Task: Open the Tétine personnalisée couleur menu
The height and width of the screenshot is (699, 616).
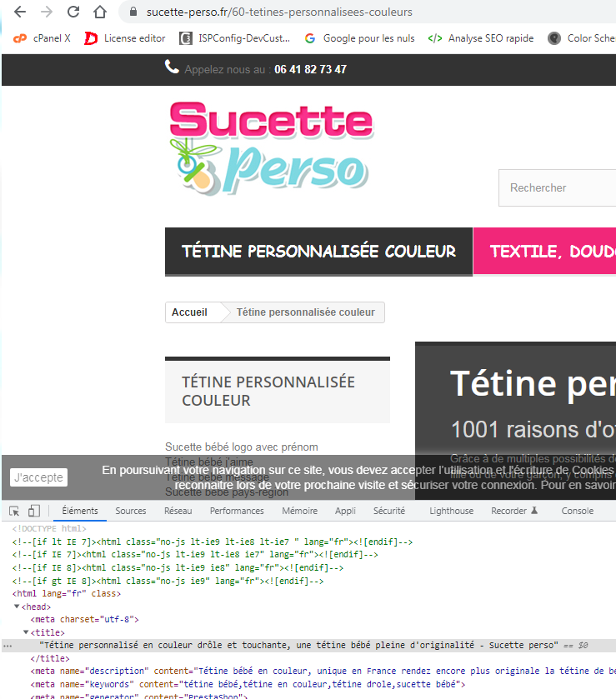Action: point(318,252)
